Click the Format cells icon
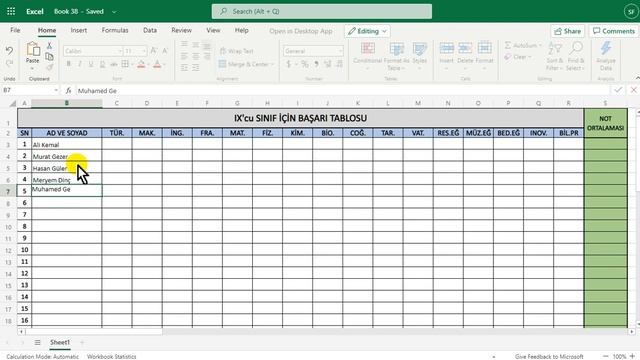The height and width of the screenshot is (360, 640). (484, 49)
